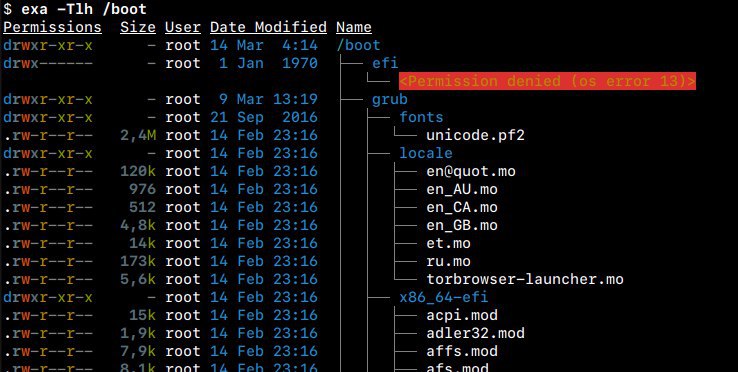This screenshot has height=372, width=738.
Task: Click the affs.mod file name
Action: pos(462,351)
